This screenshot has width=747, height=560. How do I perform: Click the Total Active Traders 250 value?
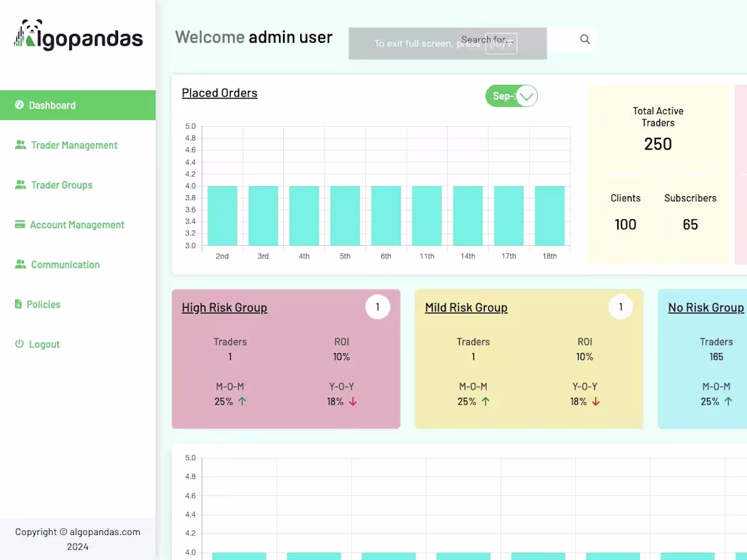click(658, 144)
